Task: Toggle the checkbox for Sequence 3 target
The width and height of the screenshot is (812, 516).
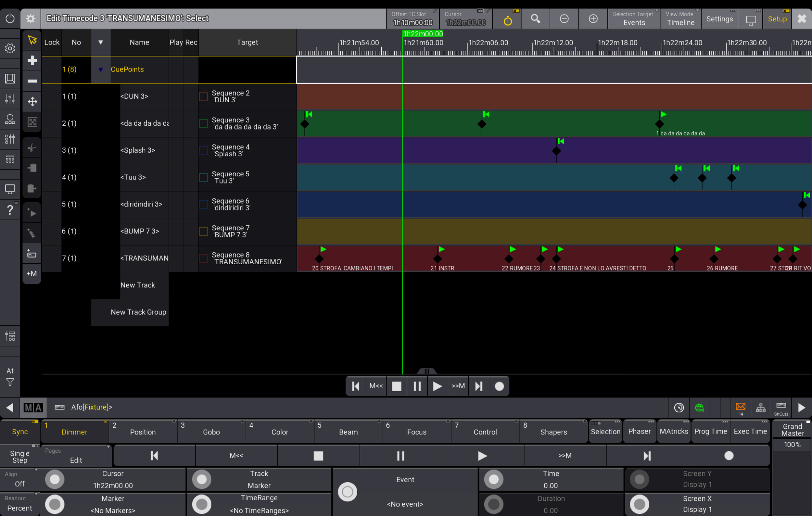Action: (x=203, y=124)
